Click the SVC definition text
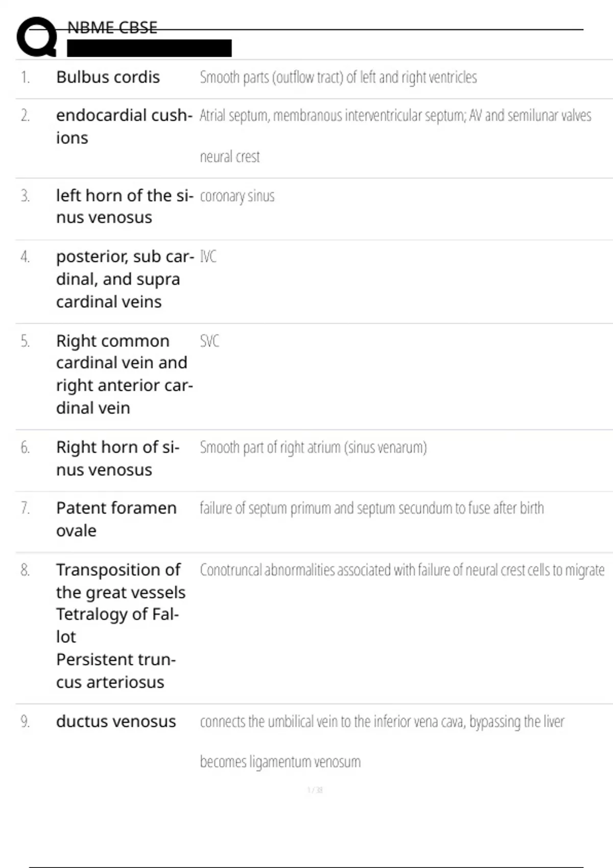 point(209,341)
